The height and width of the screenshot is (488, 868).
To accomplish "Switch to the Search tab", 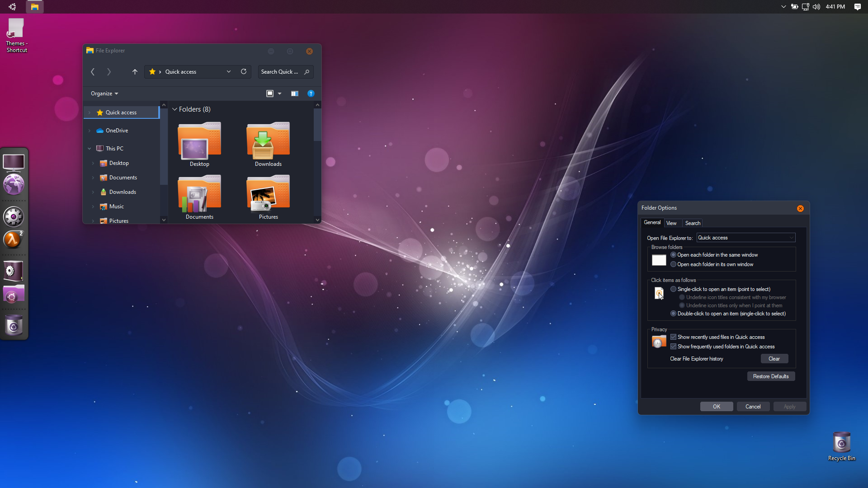I will tap(693, 223).
